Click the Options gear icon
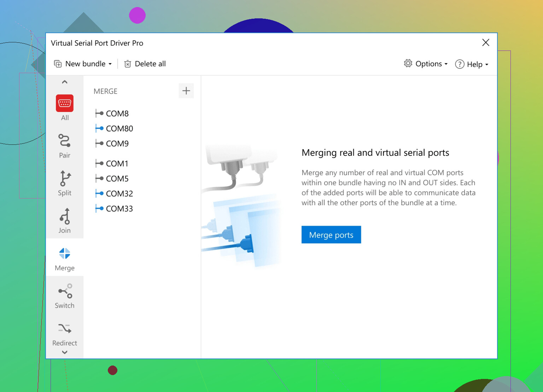Image resolution: width=543 pixels, height=392 pixels. point(408,63)
